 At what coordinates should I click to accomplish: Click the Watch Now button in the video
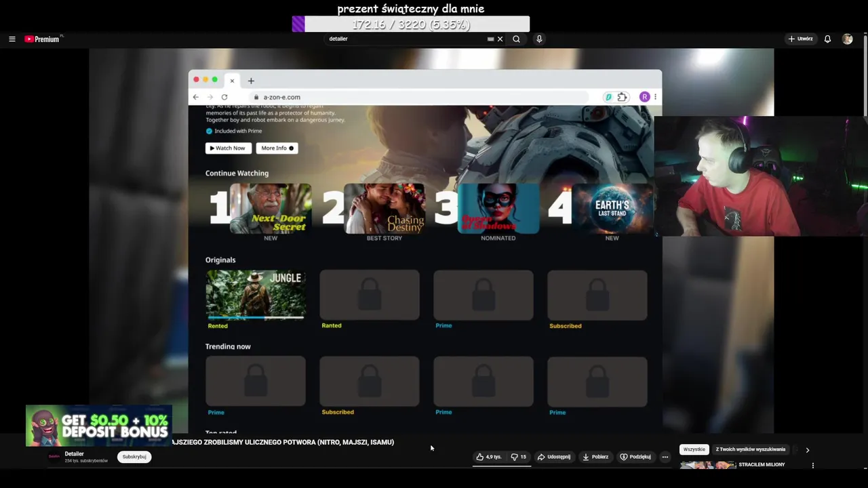(228, 148)
